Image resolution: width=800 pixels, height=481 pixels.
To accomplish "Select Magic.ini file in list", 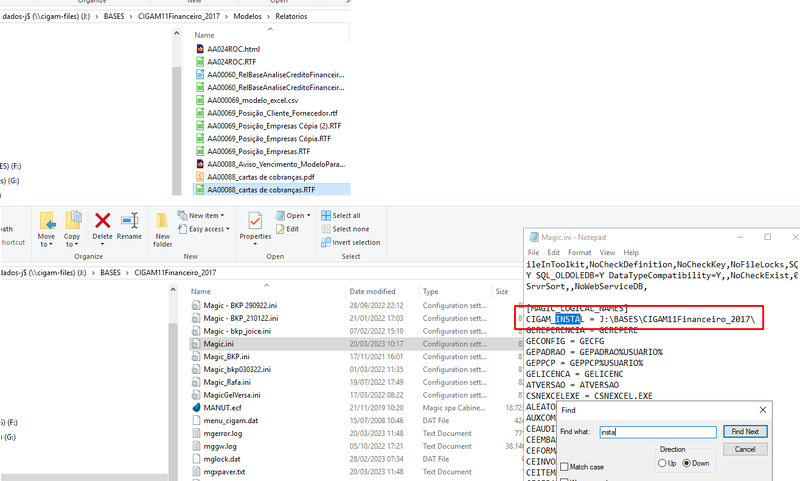I will [218, 344].
